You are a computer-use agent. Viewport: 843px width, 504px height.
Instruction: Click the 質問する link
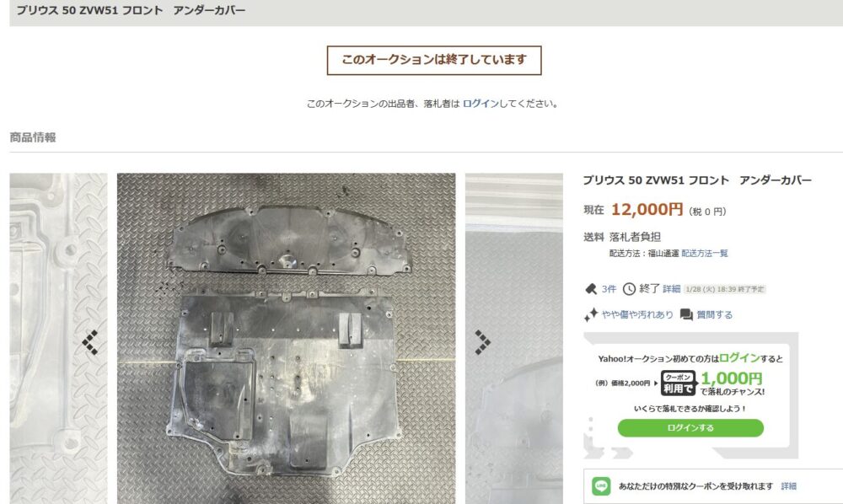pos(715,314)
